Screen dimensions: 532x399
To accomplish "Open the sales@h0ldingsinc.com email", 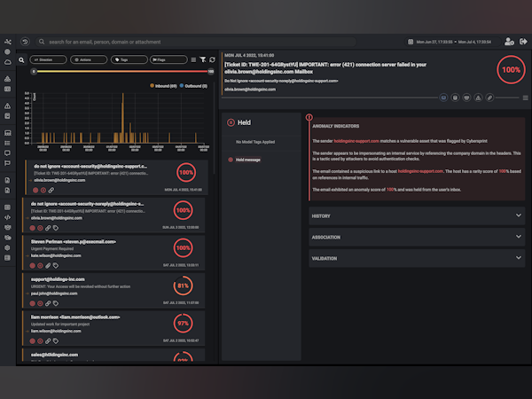I will coord(113,355).
